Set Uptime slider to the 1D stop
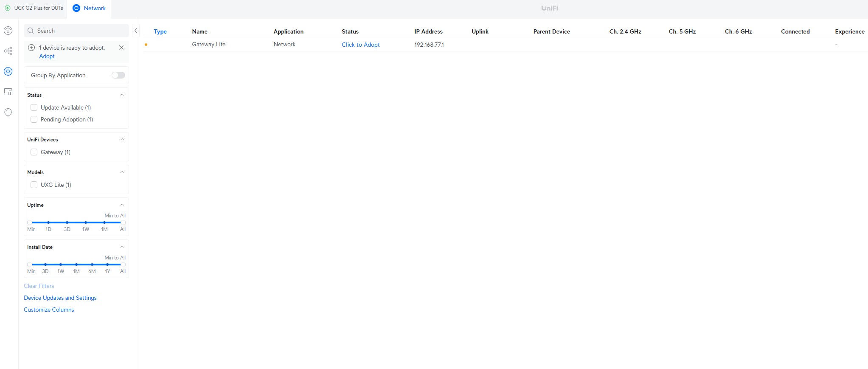Image resolution: width=868 pixels, height=369 pixels. pyautogui.click(x=48, y=223)
